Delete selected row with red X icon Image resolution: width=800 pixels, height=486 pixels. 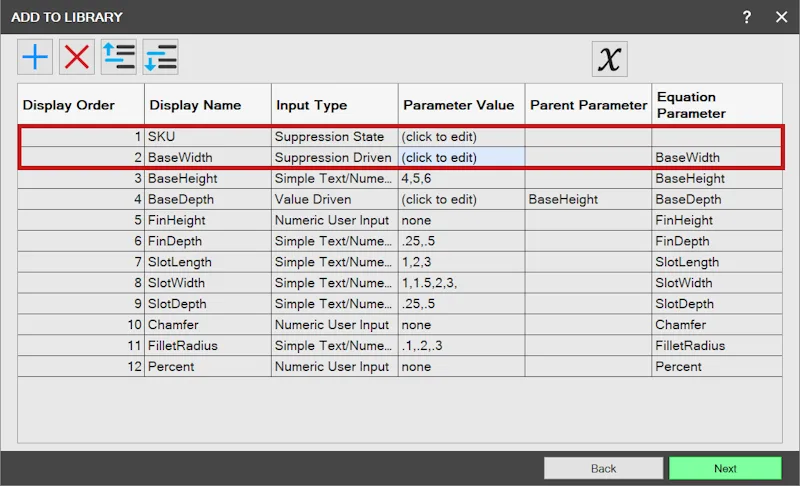77,57
